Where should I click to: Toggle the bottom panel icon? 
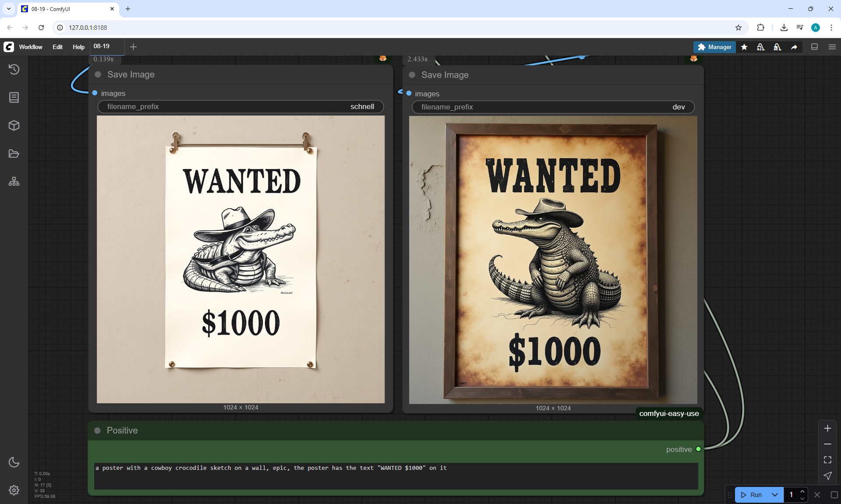tap(814, 47)
